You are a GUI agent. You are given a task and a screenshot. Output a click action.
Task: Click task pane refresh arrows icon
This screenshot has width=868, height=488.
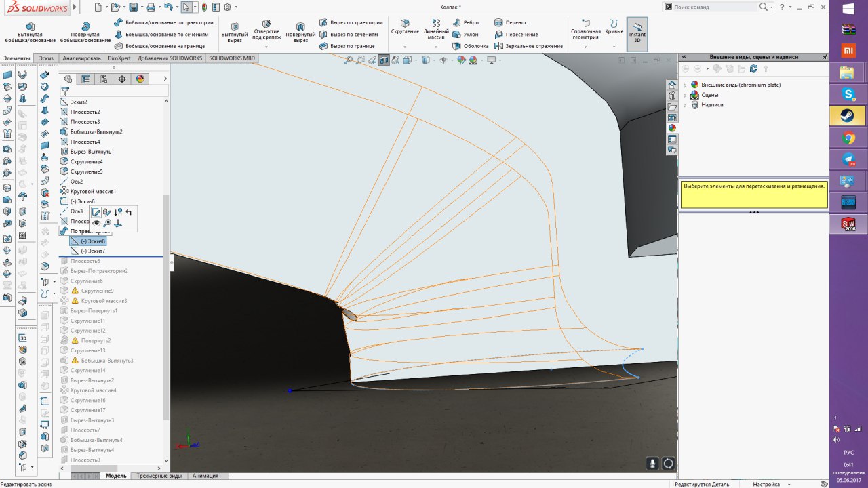(x=753, y=68)
